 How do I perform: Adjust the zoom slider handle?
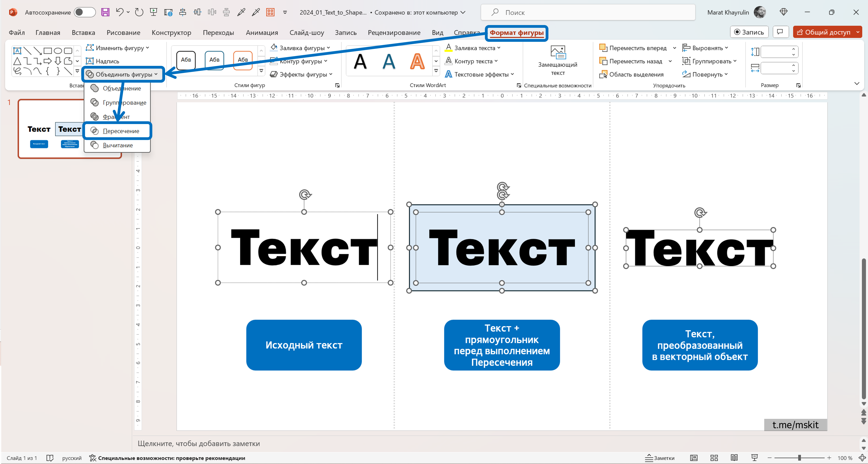(x=799, y=458)
